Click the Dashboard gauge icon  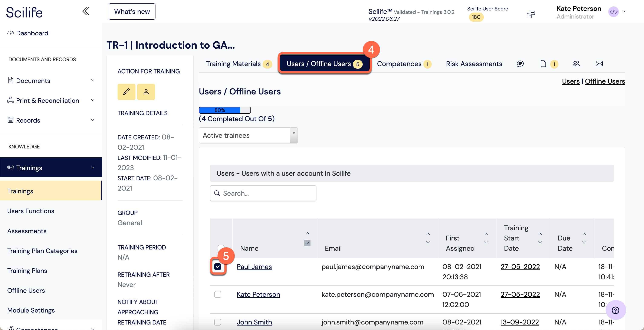10,33
